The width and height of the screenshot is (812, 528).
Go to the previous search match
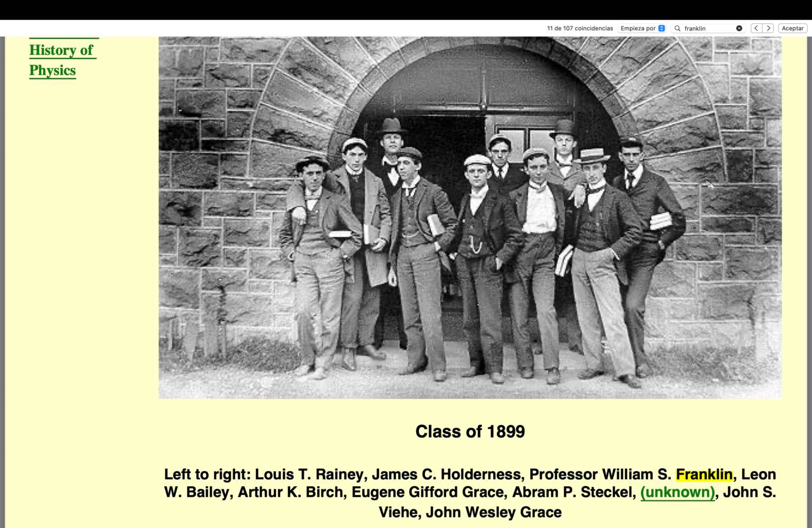pos(756,29)
